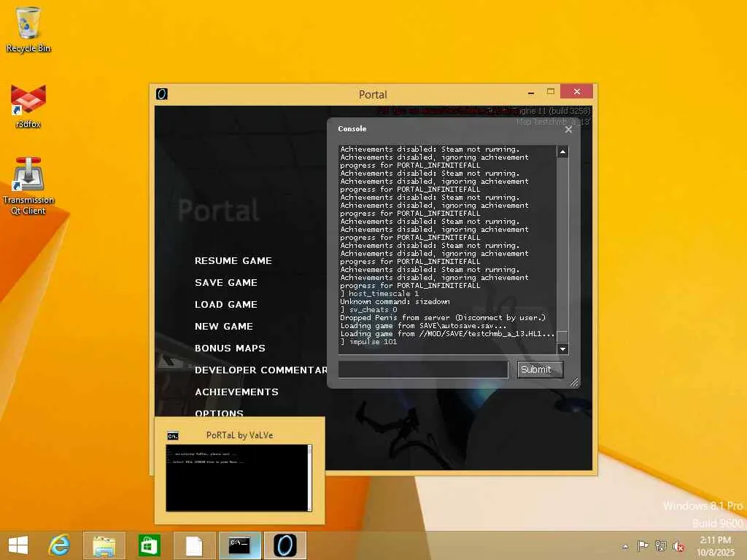The width and height of the screenshot is (747, 560).
Task: Click NEW GAME in Portal menu
Action: point(223,326)
